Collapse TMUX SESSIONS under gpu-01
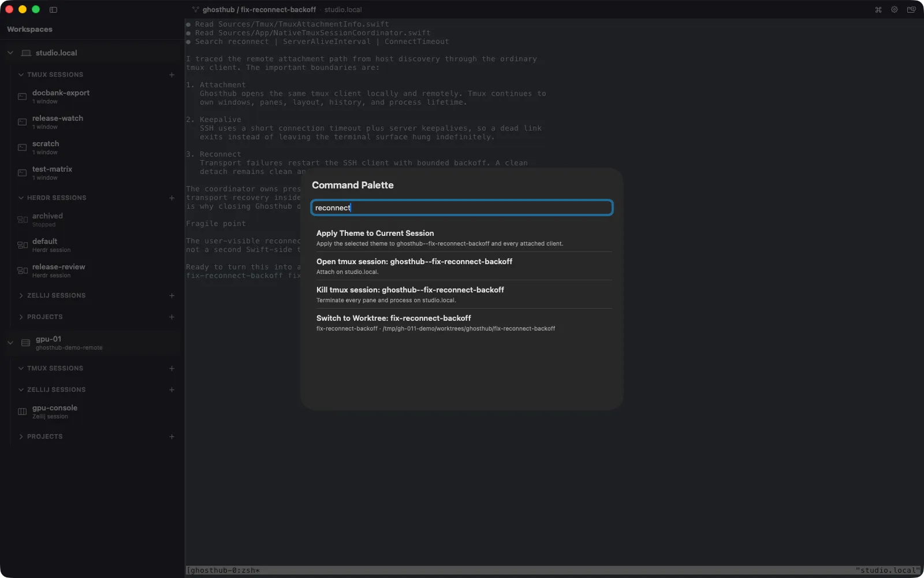This screenshot has width=924, height=578. (21, 368)
